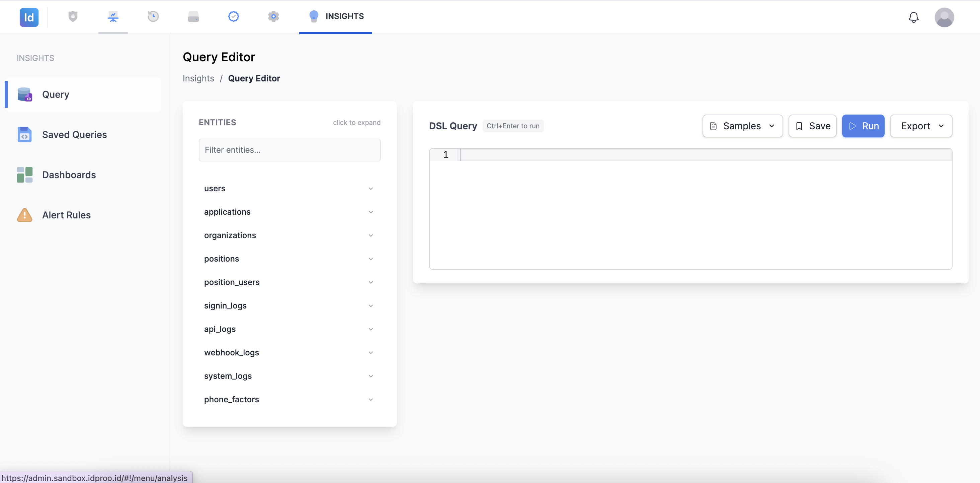The height and width of the screenshot is (483, 980).
Task: Open the user avatar profile menu
Action: tap(944, 17)
